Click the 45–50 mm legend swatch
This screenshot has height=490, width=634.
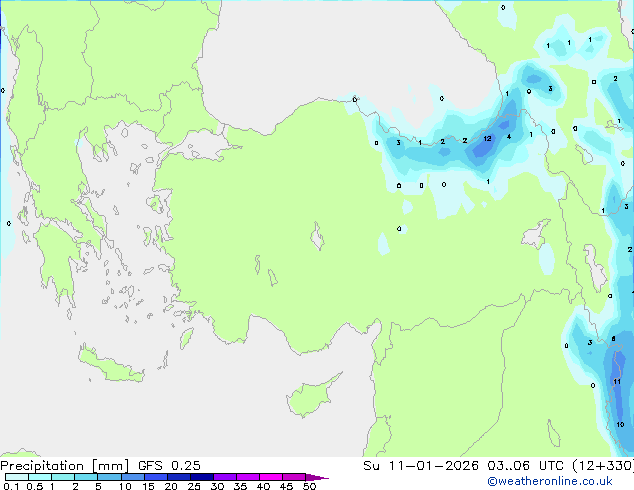(x=294, y=477)
